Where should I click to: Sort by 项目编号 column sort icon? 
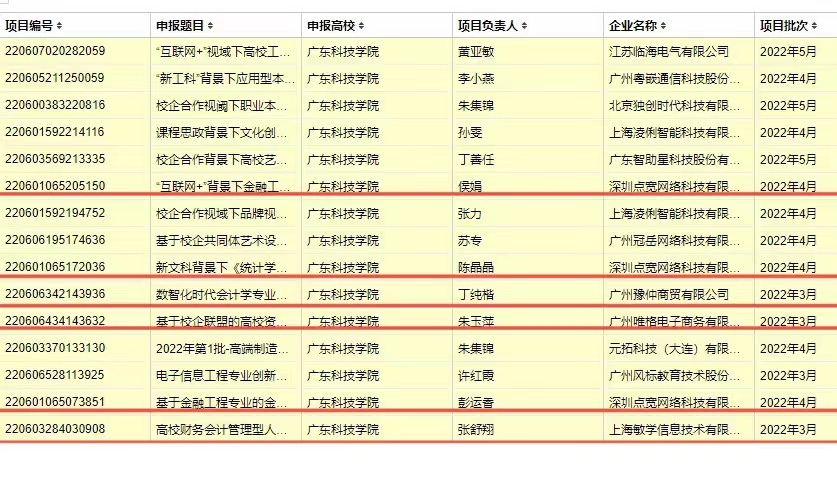pyautogui.click(x=59, y=25)
